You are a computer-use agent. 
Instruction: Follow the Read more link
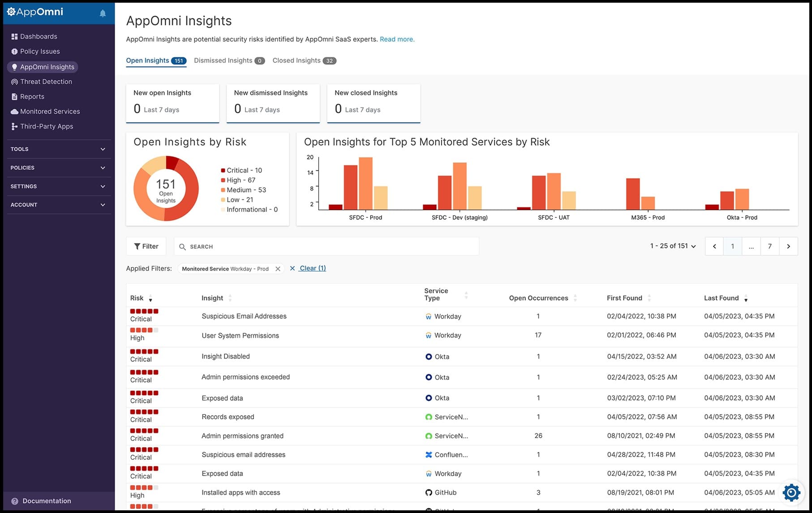pyautogui.click(x=397, y=39)
